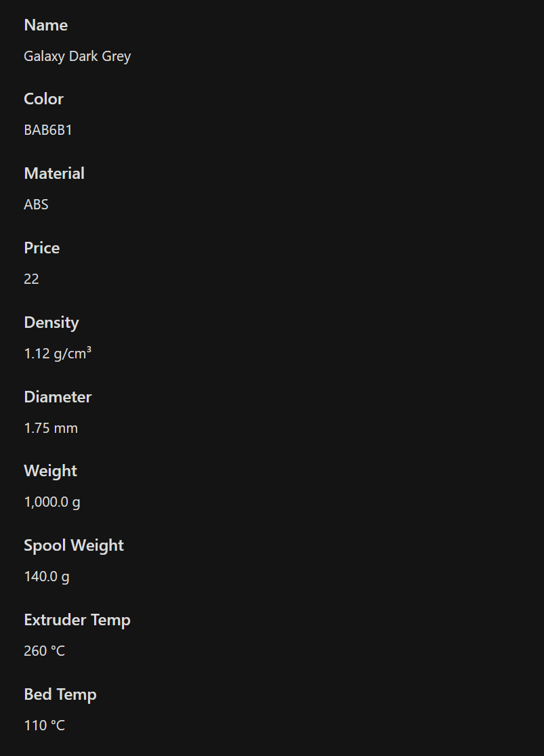The height and width of the screenshot is (756, 544).
Task: Click the Weight heading
Action: 51,471
